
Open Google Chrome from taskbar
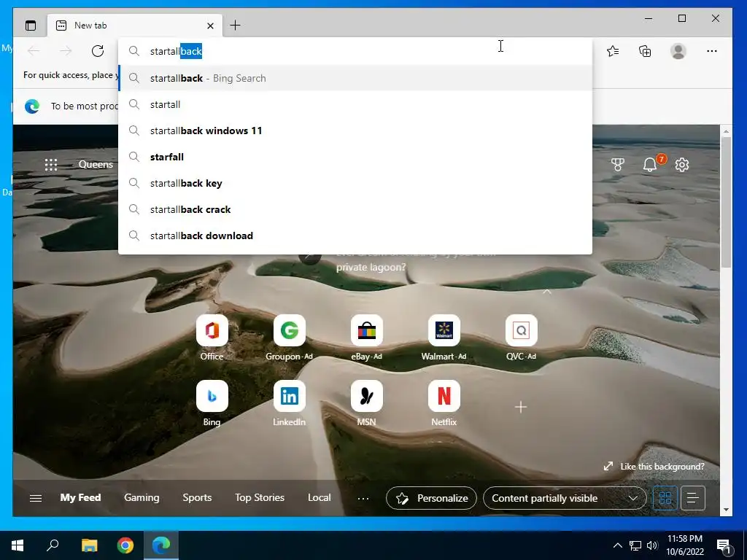125,545
